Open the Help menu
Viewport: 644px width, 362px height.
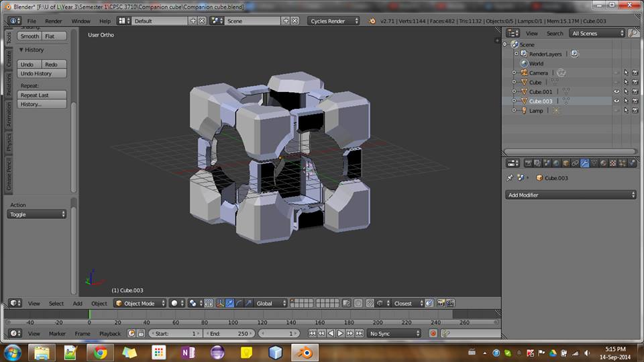coord(105,21)
